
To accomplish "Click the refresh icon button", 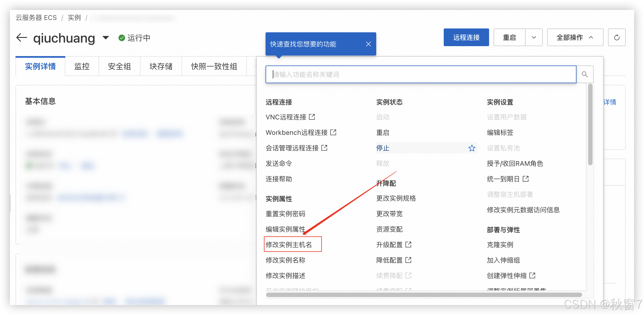I will tap(617, 38).
